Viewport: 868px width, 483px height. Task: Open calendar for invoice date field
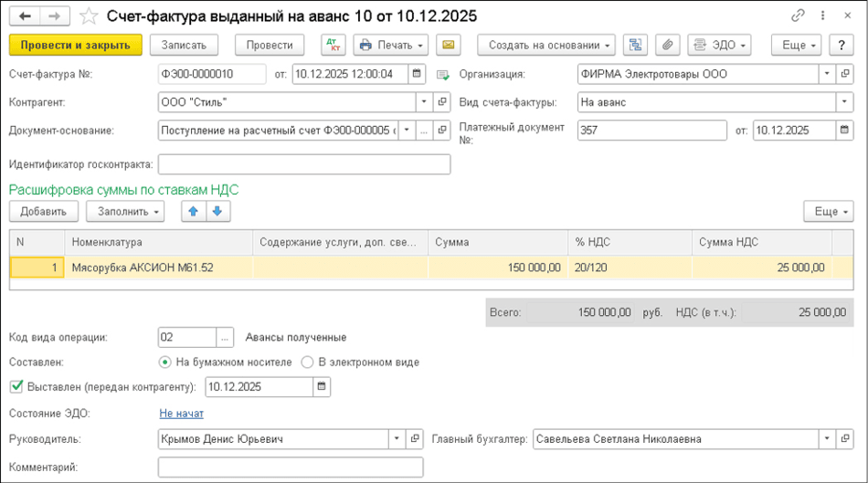pos(417,75)
